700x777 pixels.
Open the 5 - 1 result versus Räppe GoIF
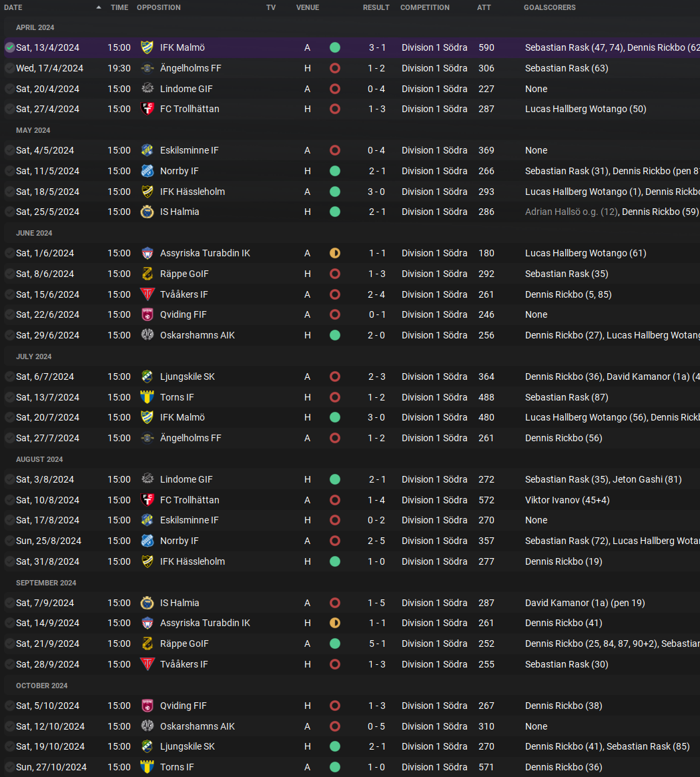(x=376, y=643)
